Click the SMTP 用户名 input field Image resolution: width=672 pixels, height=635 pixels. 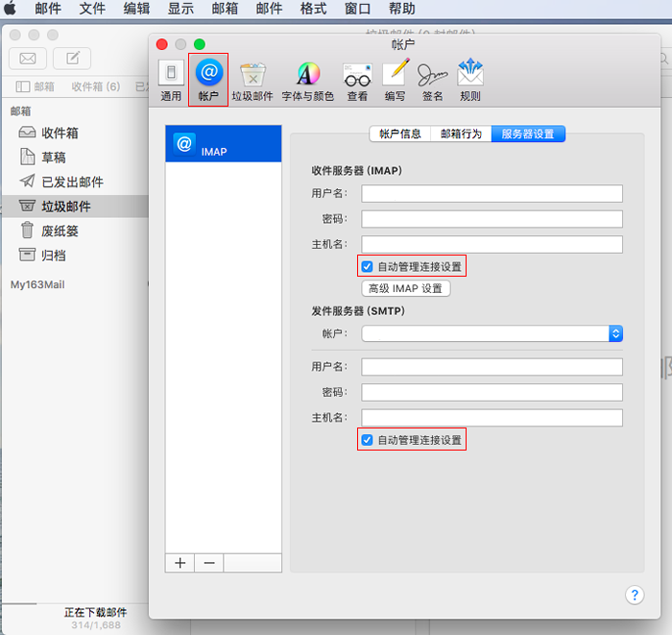pyautogui.click(x=492, y=367)
